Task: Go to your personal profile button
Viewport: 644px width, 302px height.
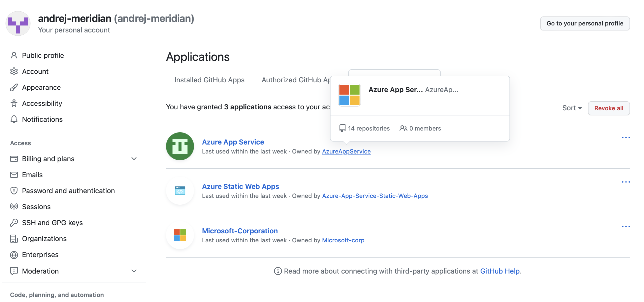Action: coord(585,23)
